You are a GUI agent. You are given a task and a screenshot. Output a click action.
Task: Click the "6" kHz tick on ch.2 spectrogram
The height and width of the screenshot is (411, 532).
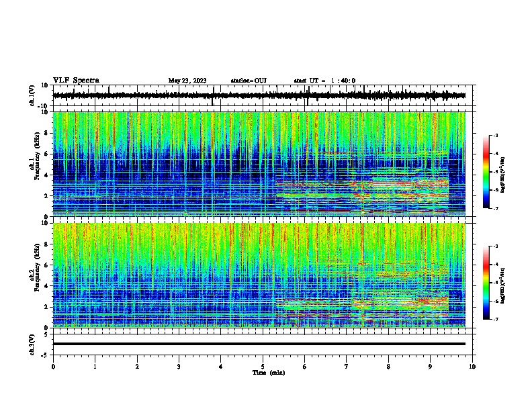(x=46, y=265)
